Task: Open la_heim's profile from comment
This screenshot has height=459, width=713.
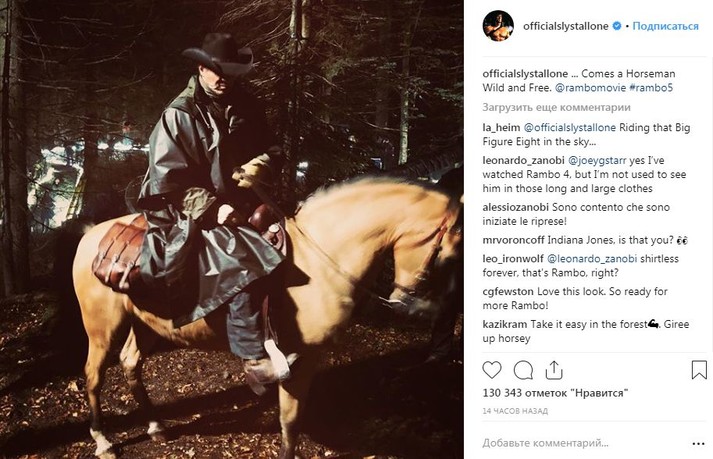Action: coord(502,127)
